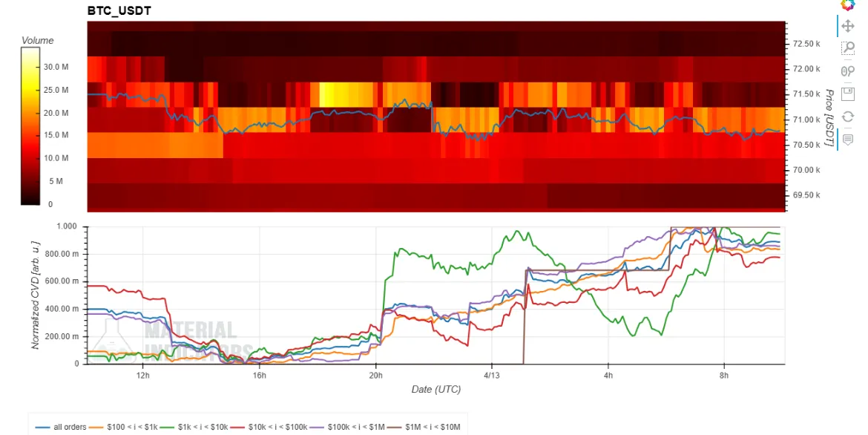Viewport: 868px width, 435px height.
Task: Click the 'Normalized CVD' y-axis title
Action: coord(36,295)
